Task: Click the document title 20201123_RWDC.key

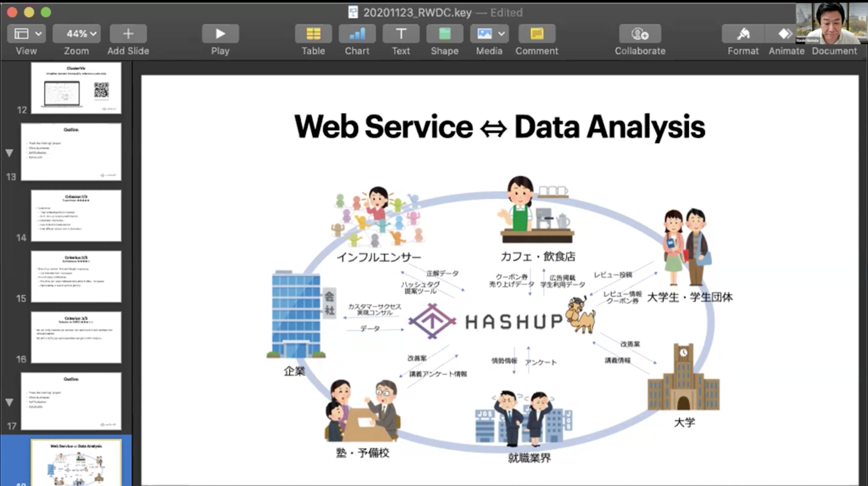Action: 417,13
